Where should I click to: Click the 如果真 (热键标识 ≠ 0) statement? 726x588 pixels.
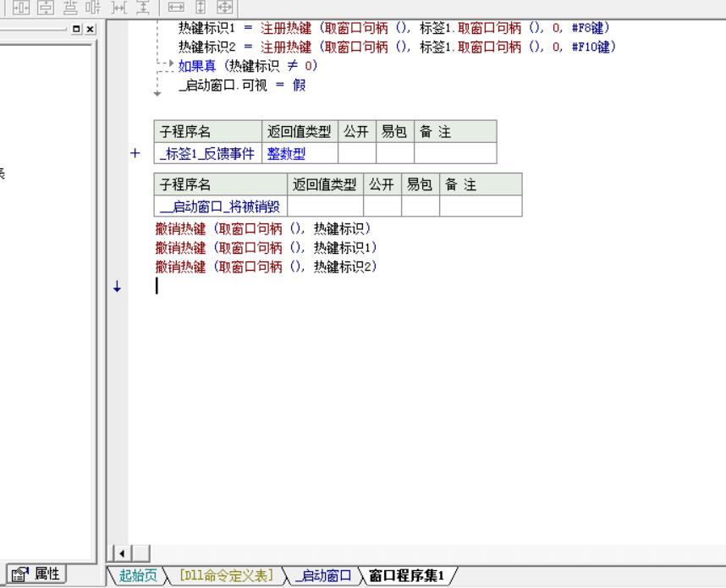click(248, 66)
